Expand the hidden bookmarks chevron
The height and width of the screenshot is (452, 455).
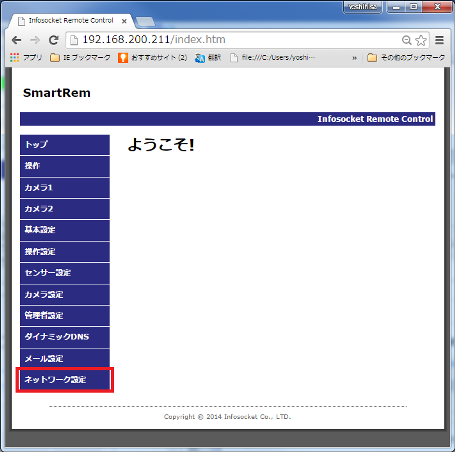354,58
